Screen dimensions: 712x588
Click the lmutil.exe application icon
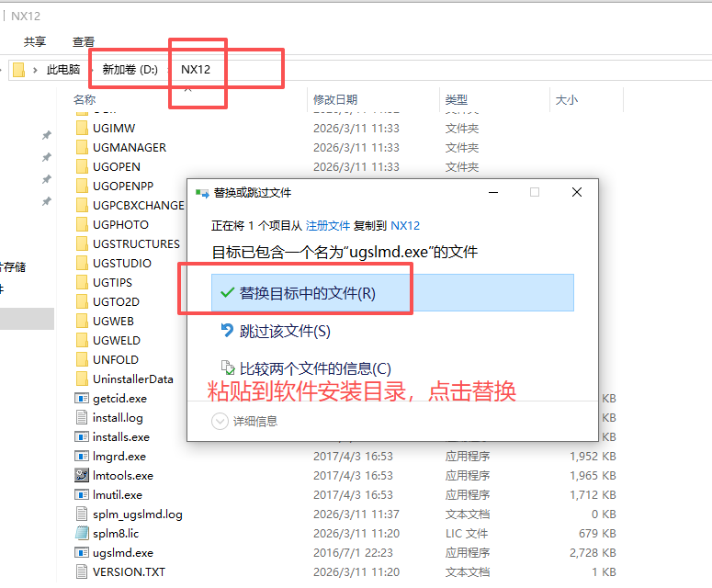pyautogui.click(x=82, y=495)
